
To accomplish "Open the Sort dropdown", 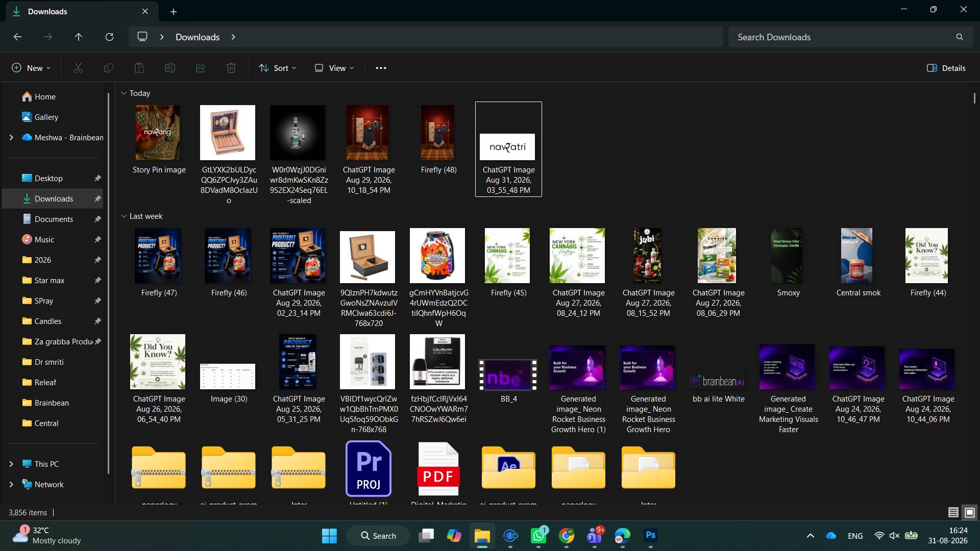I will pos(277,68).
